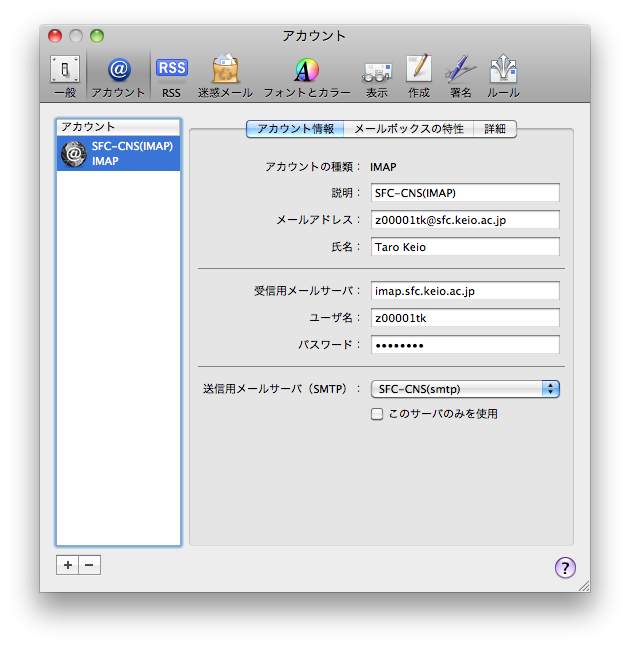This screenshot has height=647, width=630.
Task: Open the RSS preferences pane
Action: coord(171,75)
